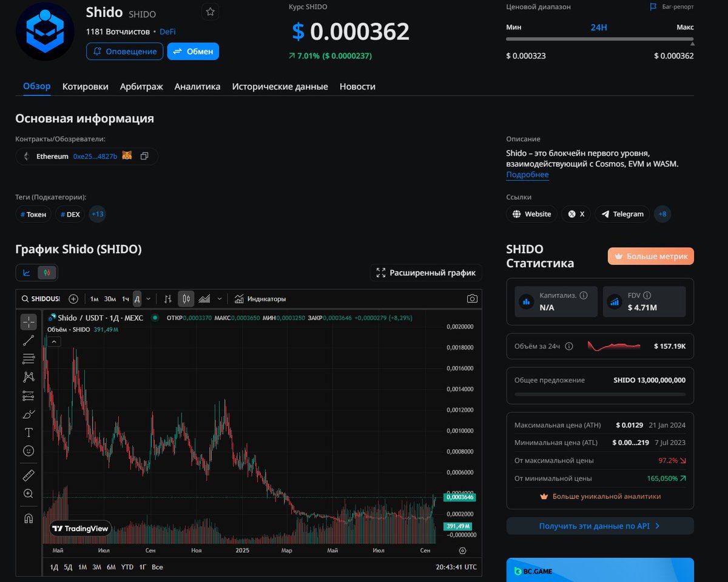Screen dimensions: 728x582
Task: Click the TradingView logo on the chart
Action: click(80, 529)
